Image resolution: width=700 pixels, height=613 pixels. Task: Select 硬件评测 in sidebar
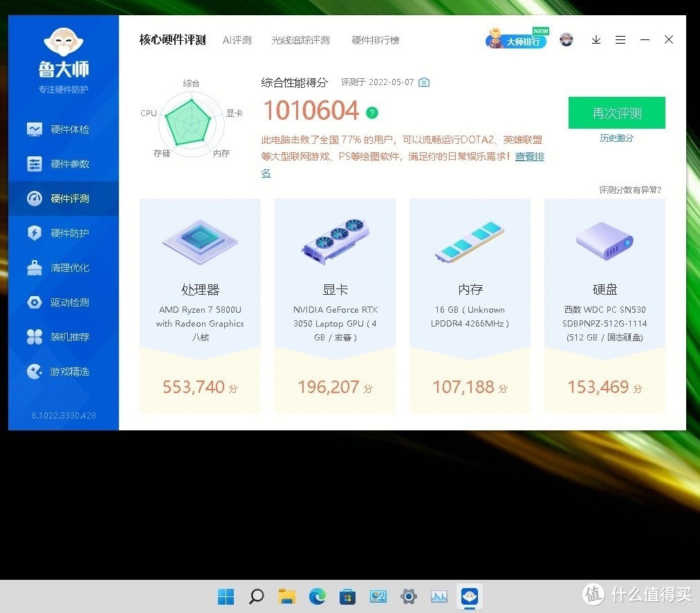point(64,199)
